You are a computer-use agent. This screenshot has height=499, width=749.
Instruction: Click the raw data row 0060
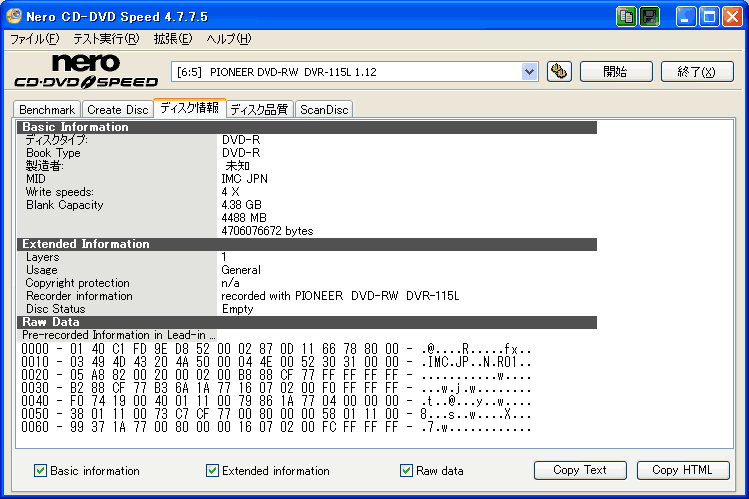(x=276, y=427)
